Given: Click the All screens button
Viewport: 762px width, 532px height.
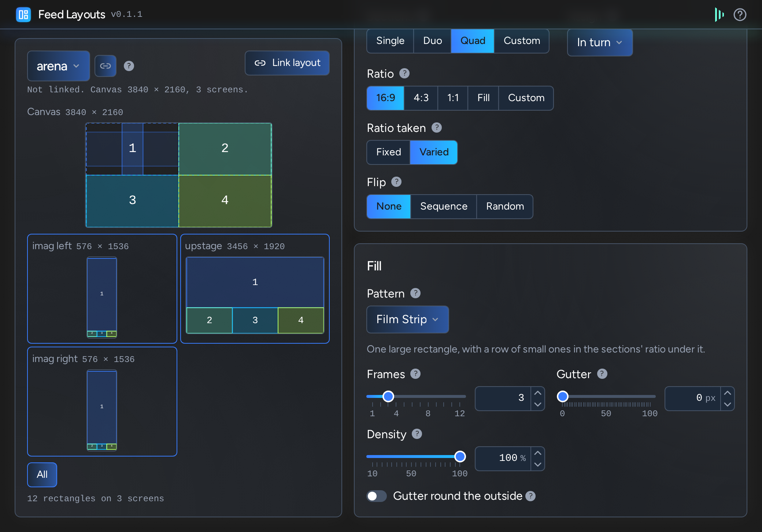Looking at the screenshot, I should click(x=42, y=474).
